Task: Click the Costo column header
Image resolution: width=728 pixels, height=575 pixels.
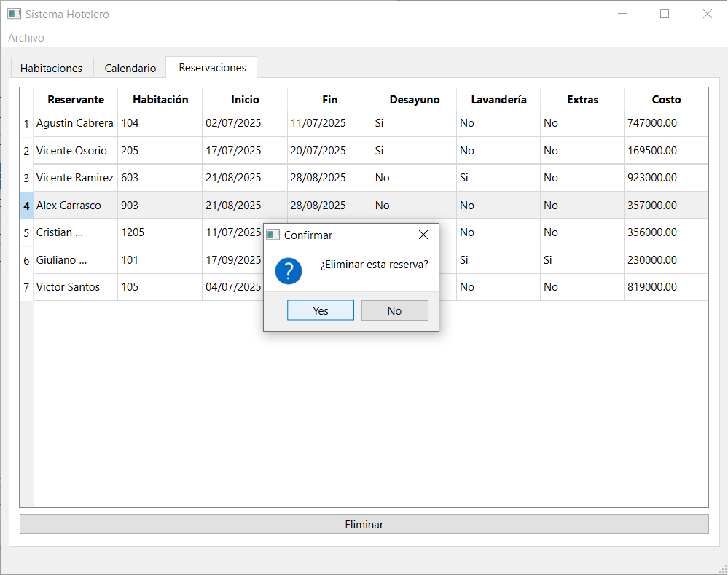Action: pyautogui.click(x=666, y=99)
